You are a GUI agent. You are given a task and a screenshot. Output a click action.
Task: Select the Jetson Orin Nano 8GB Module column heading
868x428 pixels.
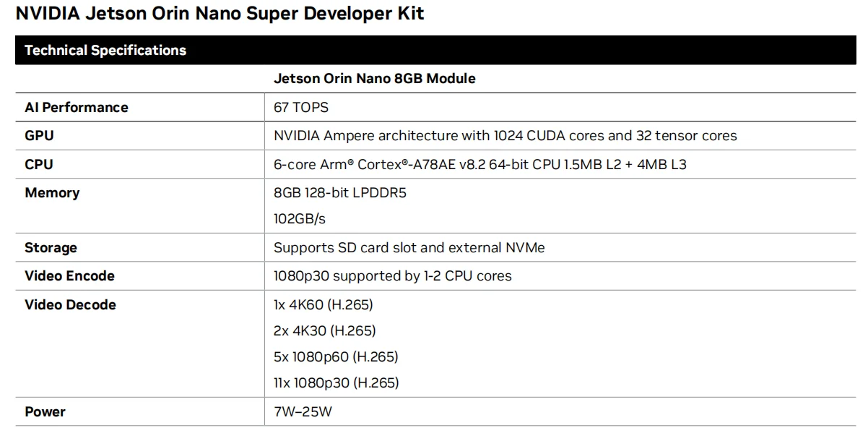(374, 78)
